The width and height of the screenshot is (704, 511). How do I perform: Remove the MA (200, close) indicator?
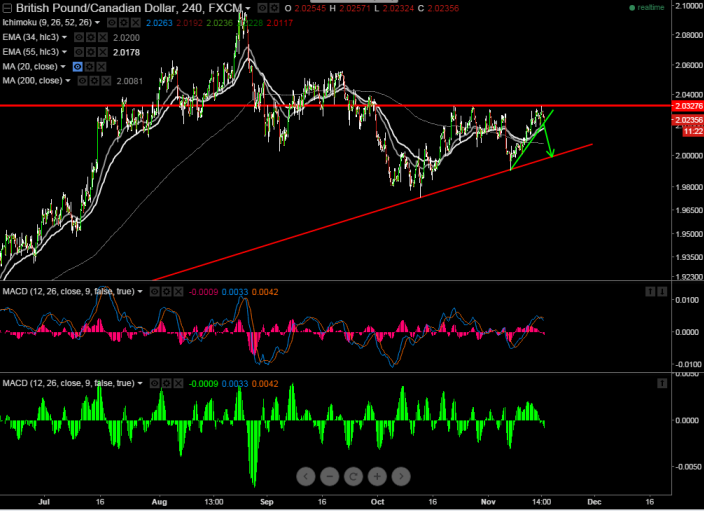click(x=108, y=80)
